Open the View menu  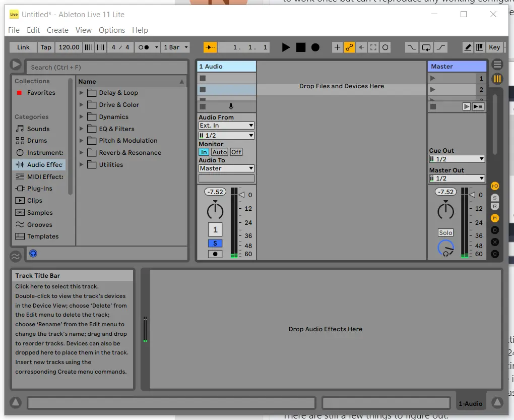pos(84,30)
